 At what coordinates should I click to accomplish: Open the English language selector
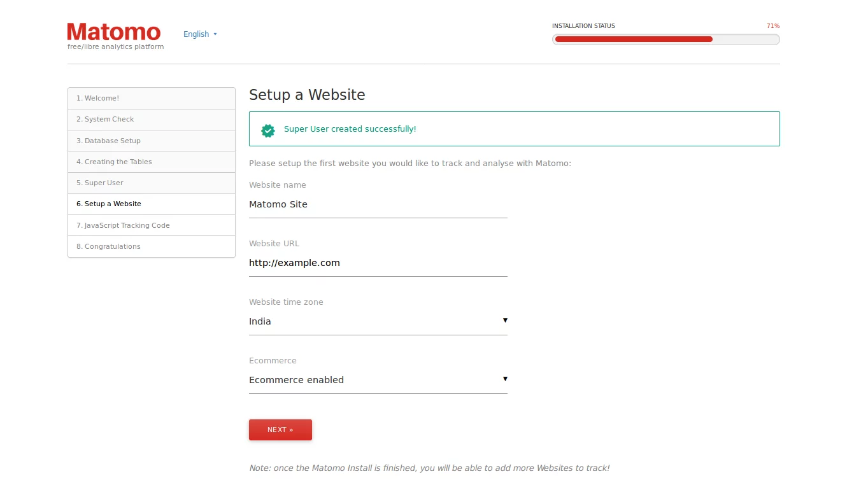click(x=200, y=34)
